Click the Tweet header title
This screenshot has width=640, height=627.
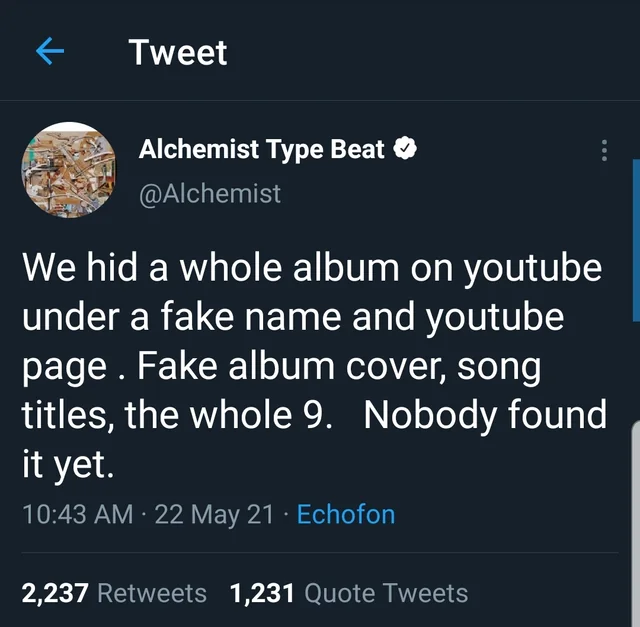[178, 53]
